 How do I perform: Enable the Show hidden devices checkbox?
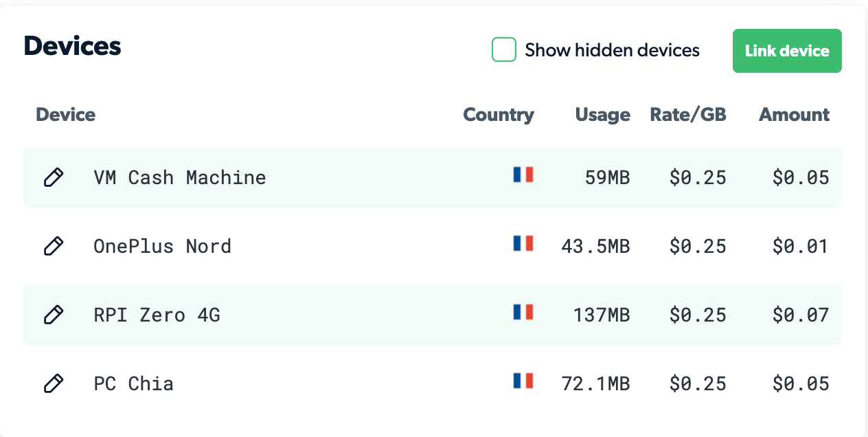504,50
